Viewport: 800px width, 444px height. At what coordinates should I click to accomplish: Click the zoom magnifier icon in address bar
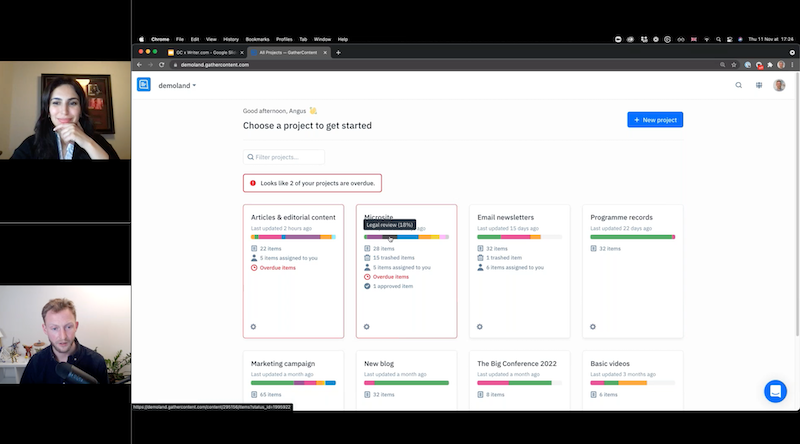722,65
